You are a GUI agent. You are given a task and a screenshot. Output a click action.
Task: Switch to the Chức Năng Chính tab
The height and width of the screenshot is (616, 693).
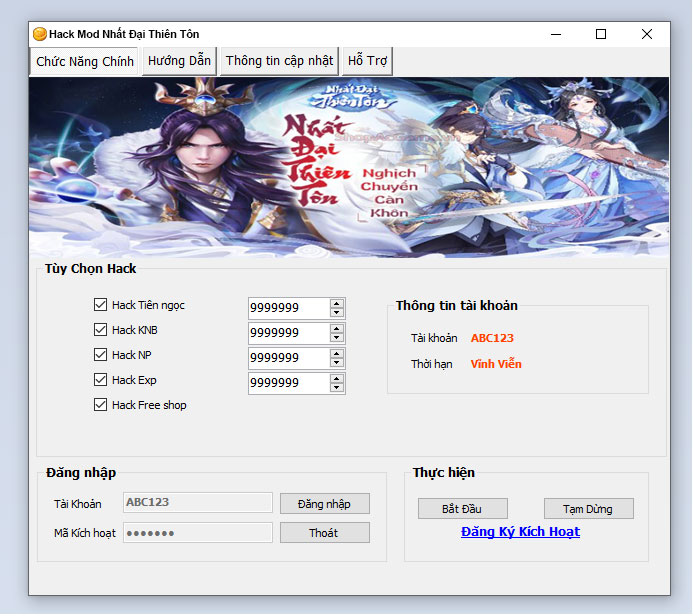[x=84, y=61]
